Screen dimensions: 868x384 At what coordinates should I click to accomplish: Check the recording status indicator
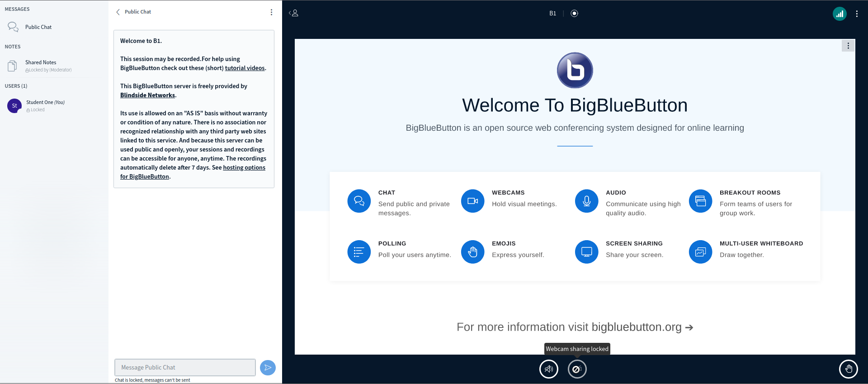[x=574, y=14]
